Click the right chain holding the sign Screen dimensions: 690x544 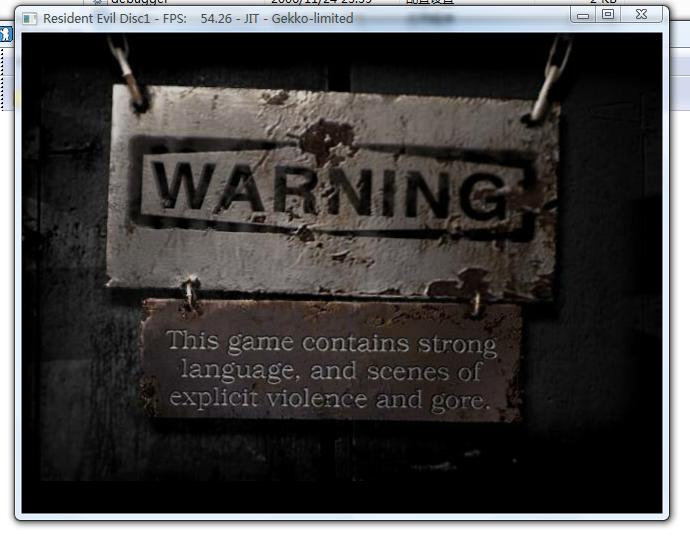[551, 76]
